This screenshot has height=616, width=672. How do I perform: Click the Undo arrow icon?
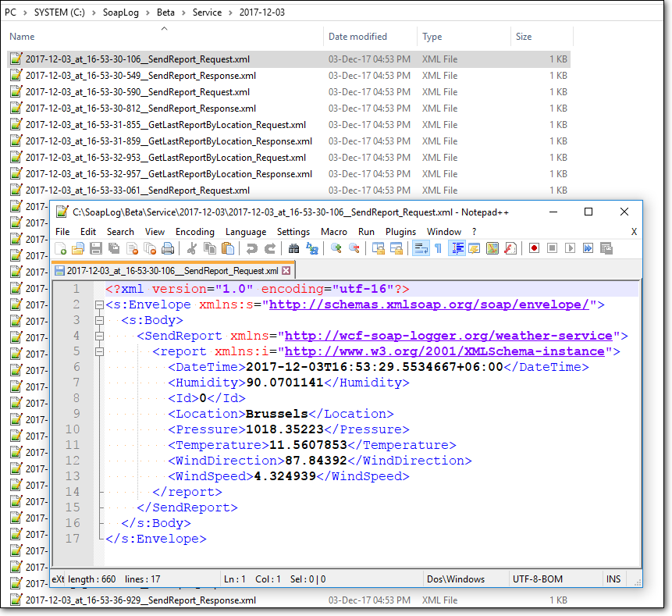[251, 249]
